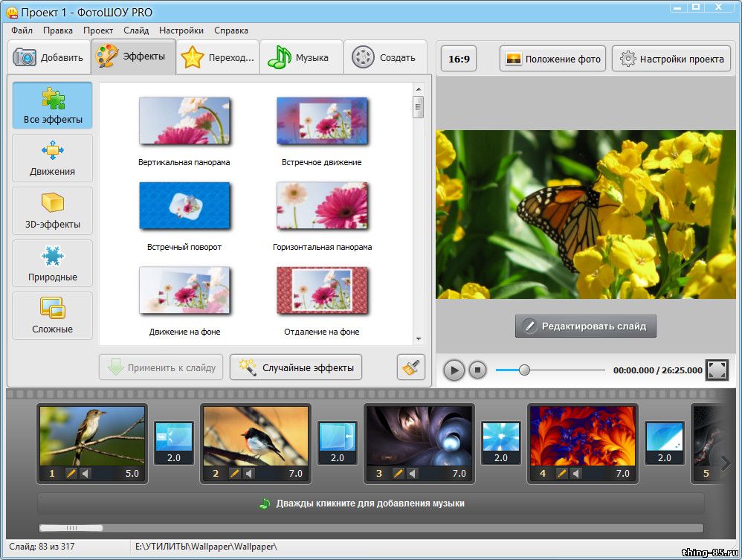The height and width of the screenshot is (560, 742).
Task: Click status text Слайд: 83 из 317
Action: click(42, 547)
